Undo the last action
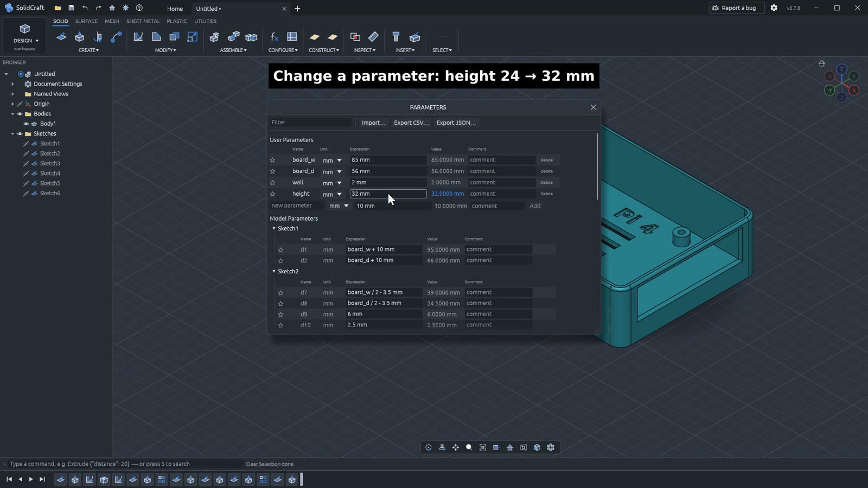The height and width of the screenshot is (488, 868). (x=85, y=8)
